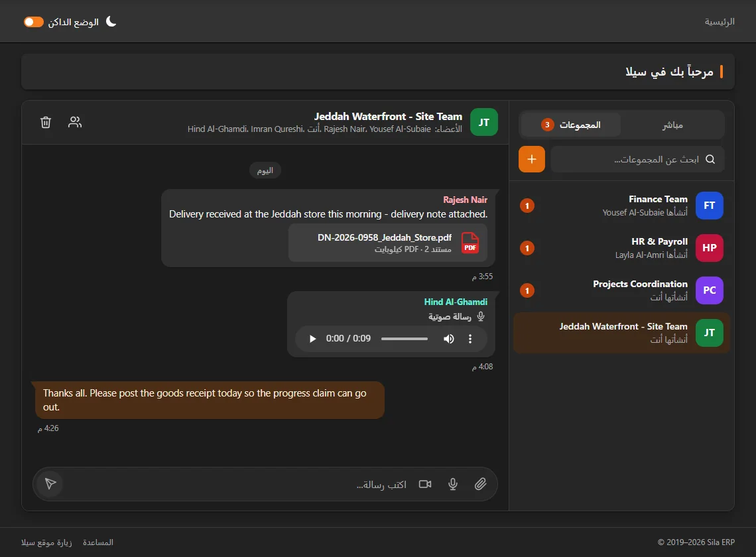Switch to the مباشر direct tab
Viewport: 756px width, 557px height.
[x=672, y=125]
